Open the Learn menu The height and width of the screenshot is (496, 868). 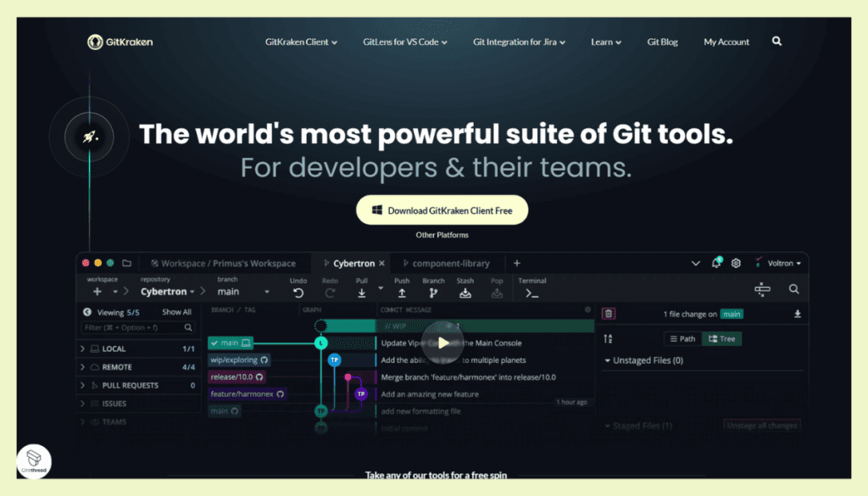[605, 42]
